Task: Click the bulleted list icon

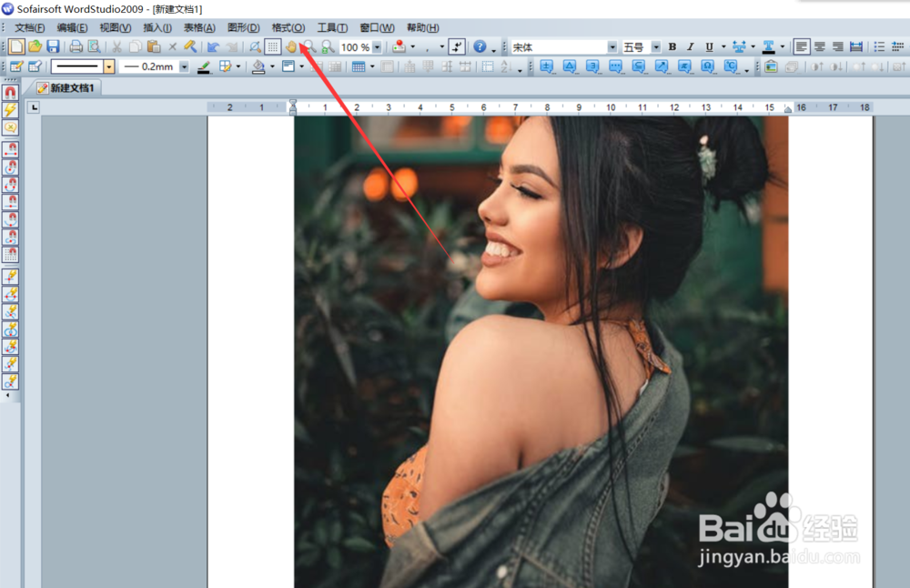Action: coord(879,47)
